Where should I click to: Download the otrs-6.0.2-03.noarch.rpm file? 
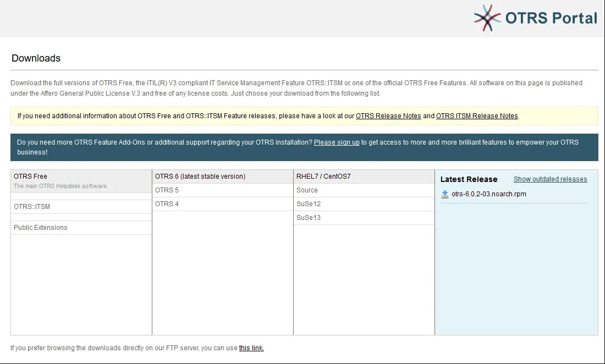(488, 194)
